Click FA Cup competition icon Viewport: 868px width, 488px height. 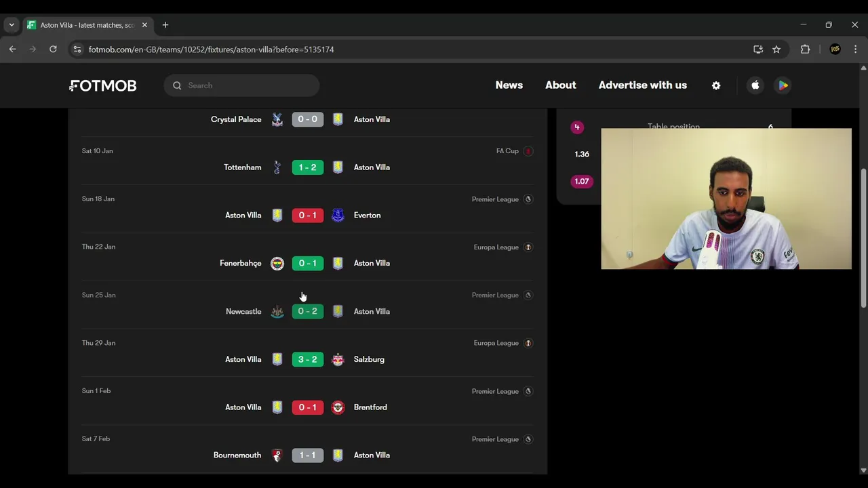(x=528, y=151)
